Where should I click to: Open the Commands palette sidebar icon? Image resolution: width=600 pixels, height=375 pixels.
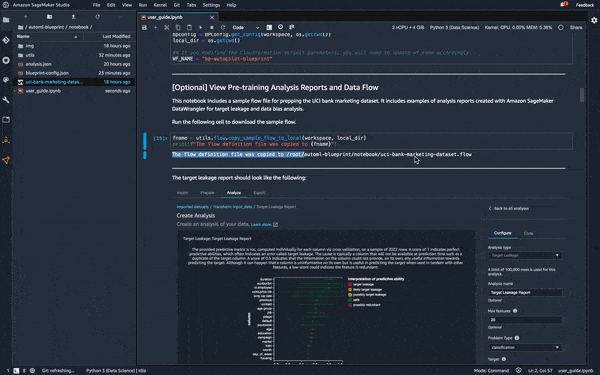pos(6,80)
